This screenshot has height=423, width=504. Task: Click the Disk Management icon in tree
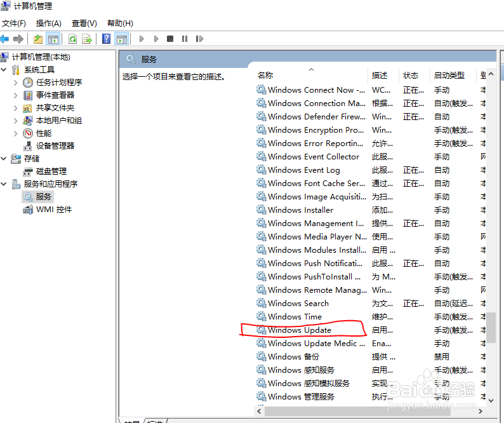(x=28, y=171)
